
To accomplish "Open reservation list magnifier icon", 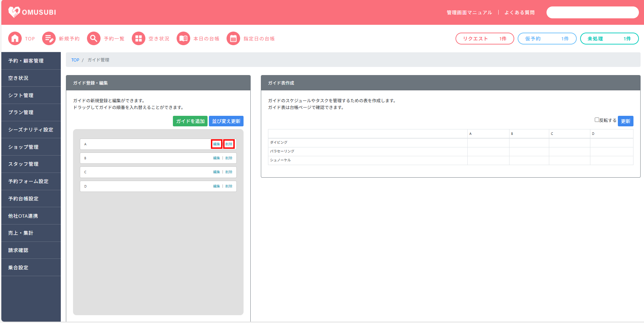I will pyautogui.click(x=94, y=39).
